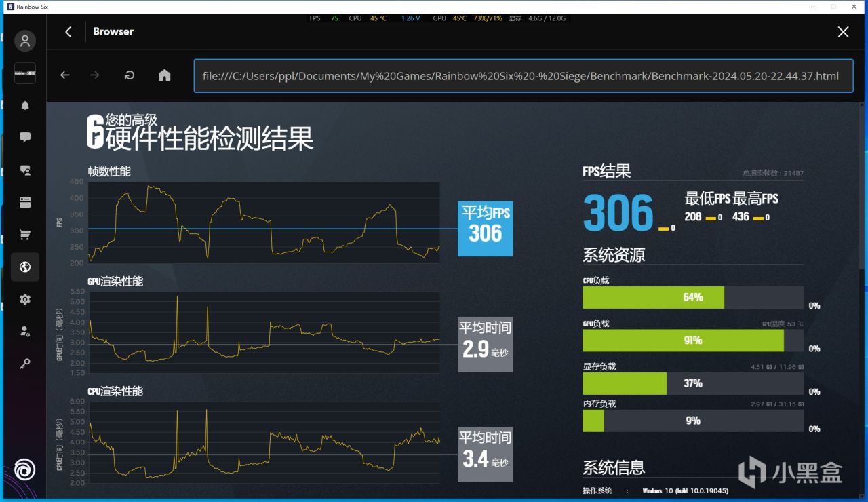Navigate forward in the overlay browser
Screen dimensions: 868x502
point(95,75)
